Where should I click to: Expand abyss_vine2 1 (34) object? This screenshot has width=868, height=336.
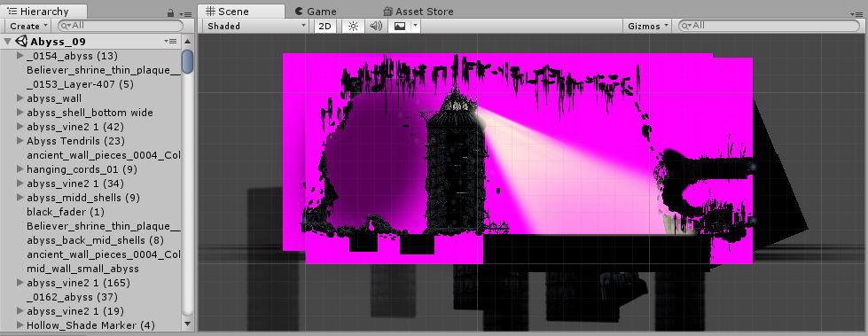pyautogui.click(x=20, y=184)
